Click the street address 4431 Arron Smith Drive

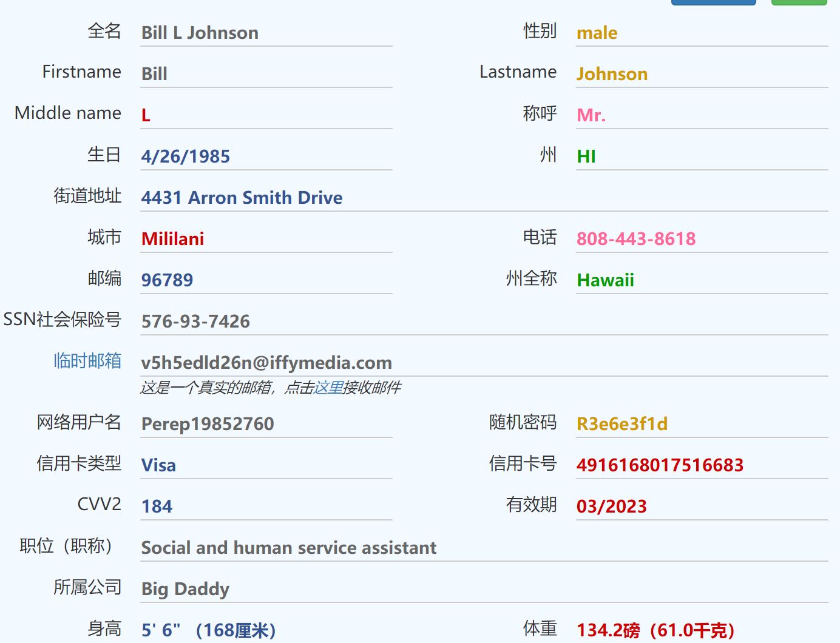(242, 198)
